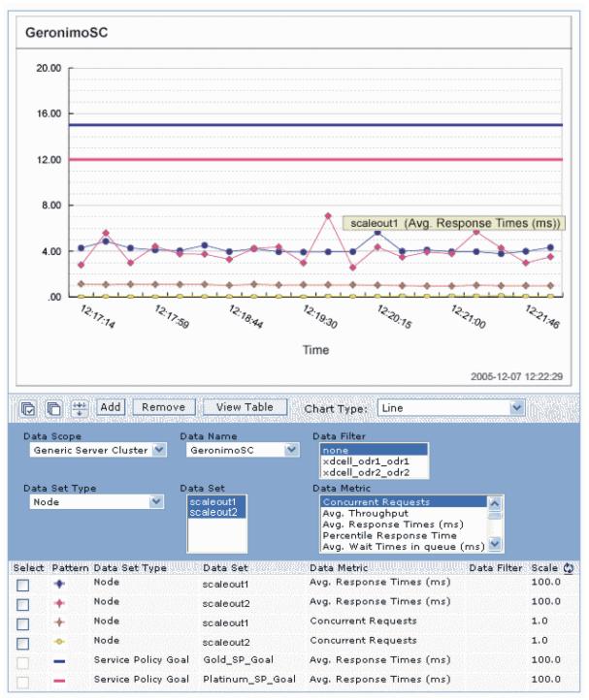Viewport: 589px width, 700px height.
Task: Click pink pattern marker for scaleout2 Response Times
Action: (59, 603)
